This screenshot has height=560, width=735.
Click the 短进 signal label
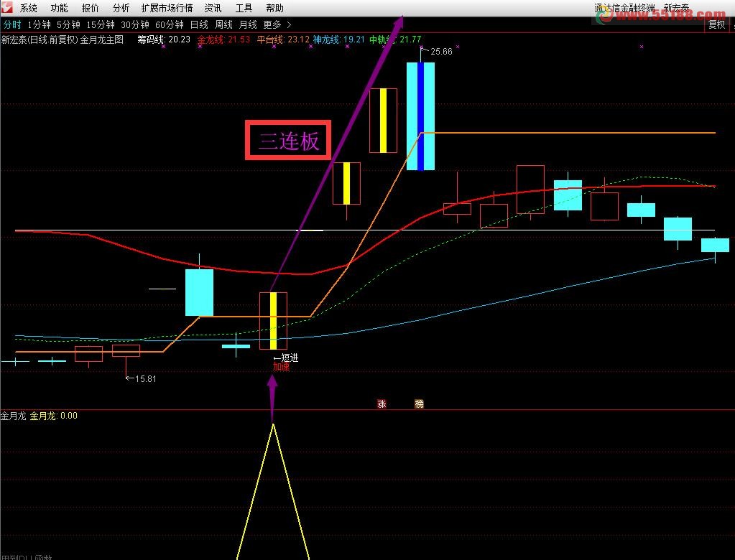(288, 358)
